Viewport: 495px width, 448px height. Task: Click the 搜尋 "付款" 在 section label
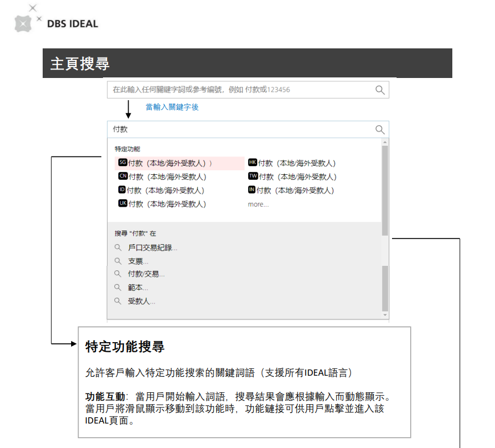tap(135, 233)
